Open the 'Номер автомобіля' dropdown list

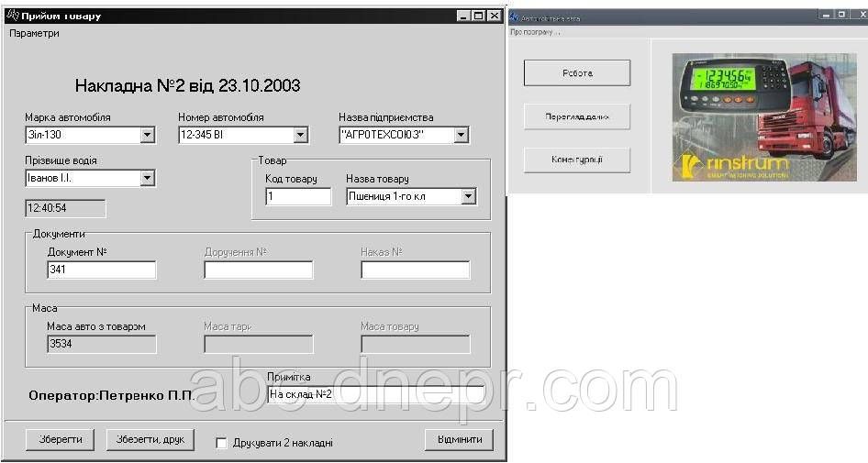click(300, 136)
